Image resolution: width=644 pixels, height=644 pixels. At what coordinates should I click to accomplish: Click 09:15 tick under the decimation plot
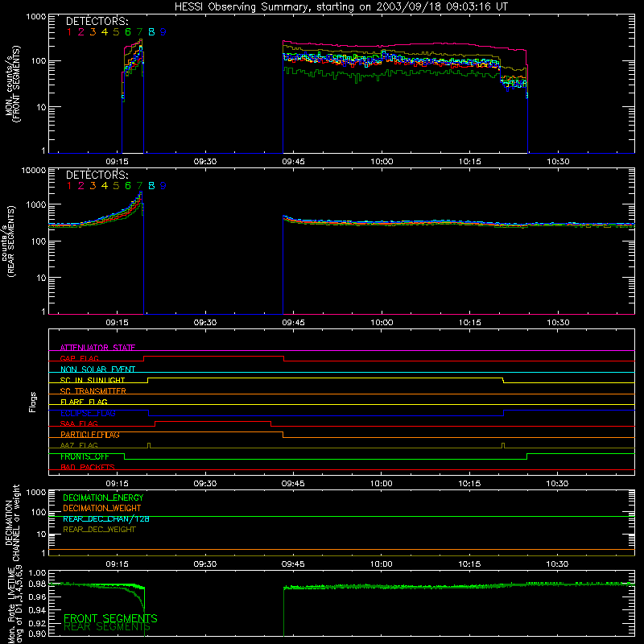point(117,564)
